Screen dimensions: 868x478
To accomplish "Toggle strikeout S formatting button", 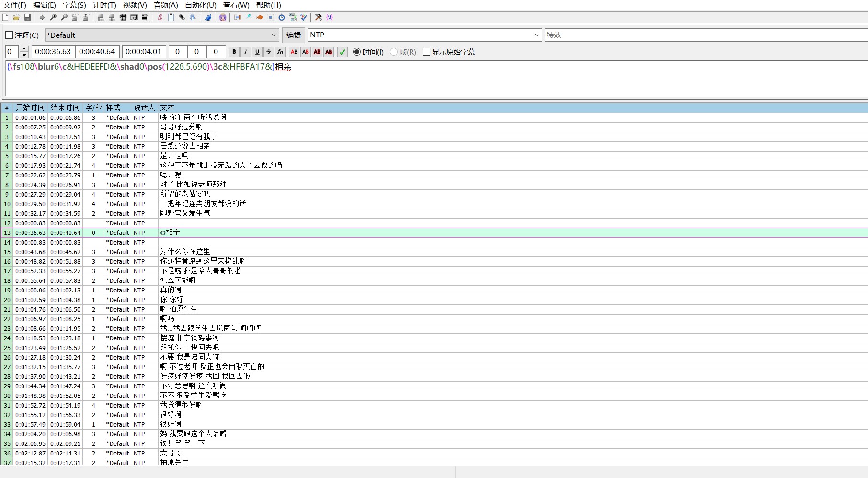I will (x=269, y=52).
